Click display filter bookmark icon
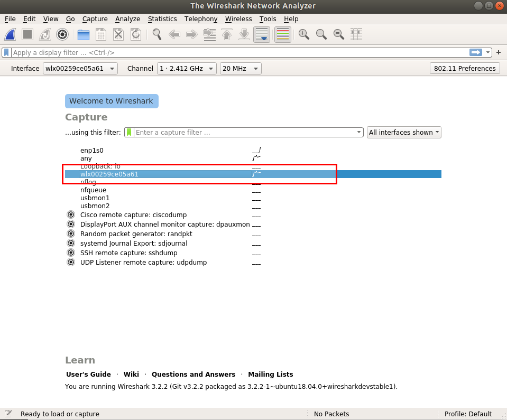The width and height of the screenshot is (507, 420). point(6,52)
